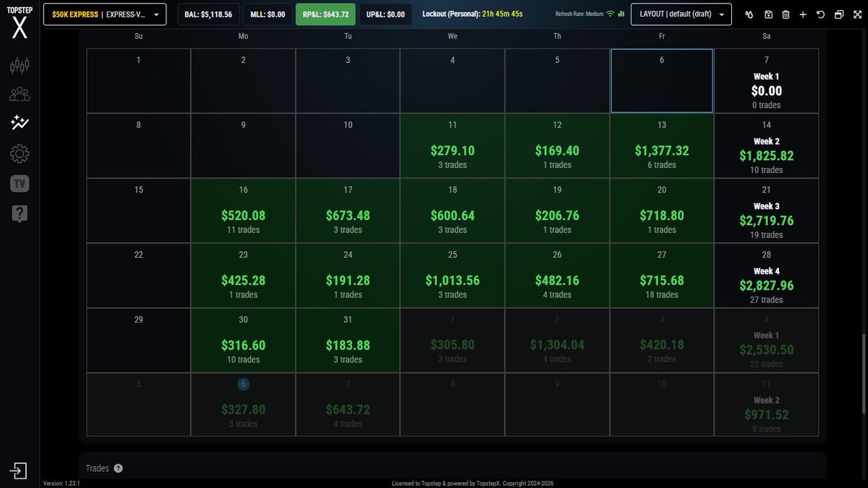The image size is (868, 488).
Task: Click the vertical scrollbar thumb at right
Action: 864,375
